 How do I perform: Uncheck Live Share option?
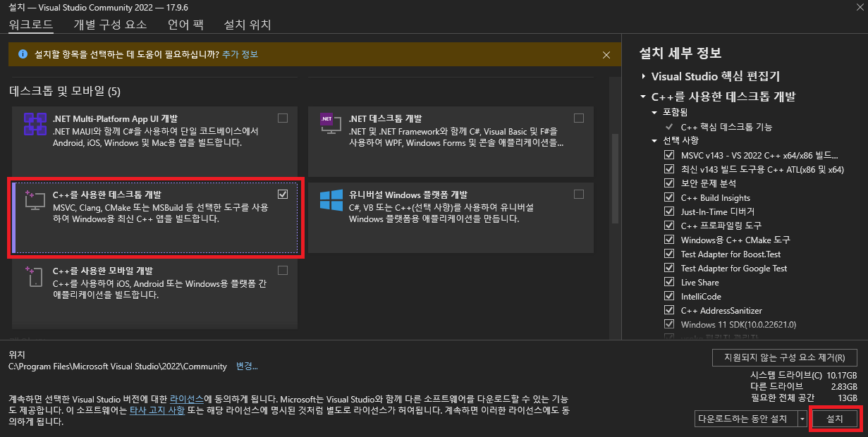point(669,282)
